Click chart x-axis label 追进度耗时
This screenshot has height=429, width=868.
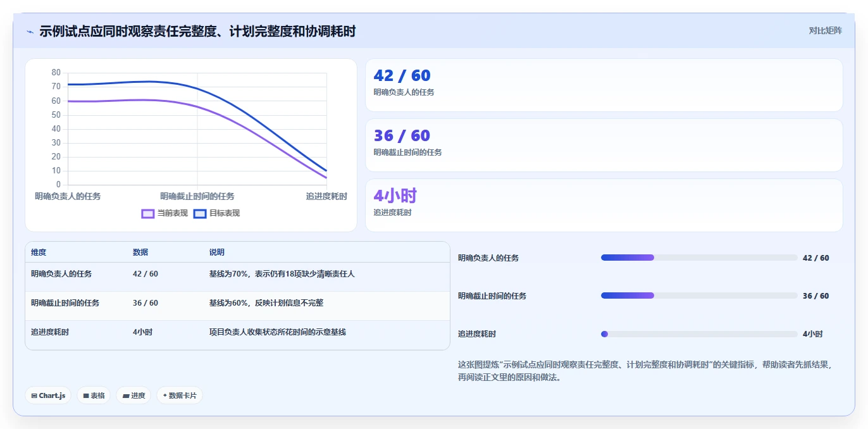pyautogui.click(x=326, y=196)
